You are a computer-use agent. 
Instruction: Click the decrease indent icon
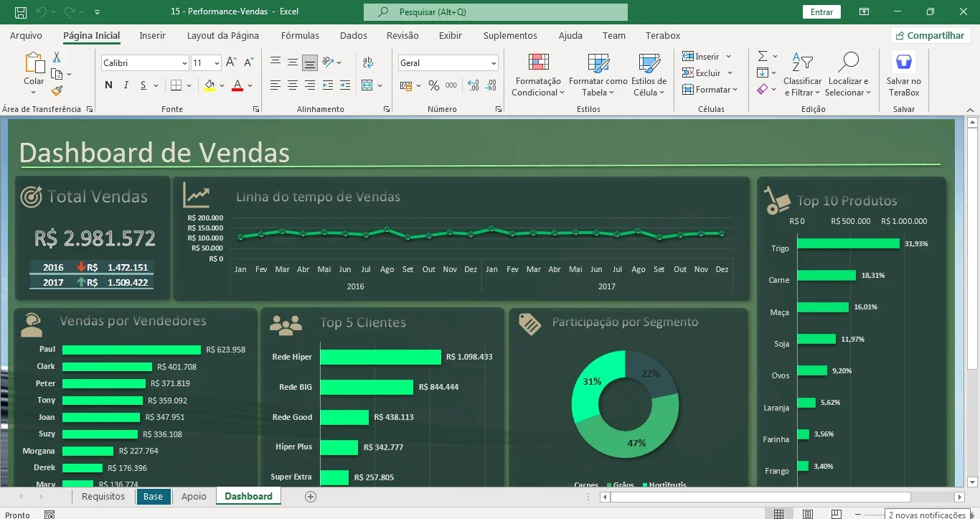(327, 85)
